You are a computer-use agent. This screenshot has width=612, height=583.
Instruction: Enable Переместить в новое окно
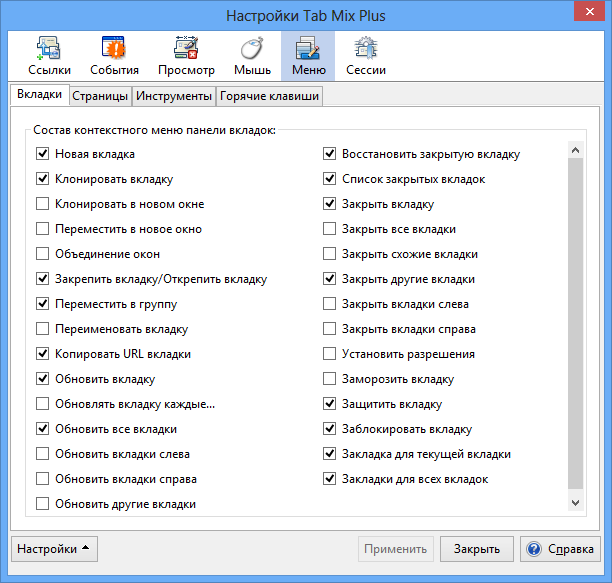tap(43, 229)
